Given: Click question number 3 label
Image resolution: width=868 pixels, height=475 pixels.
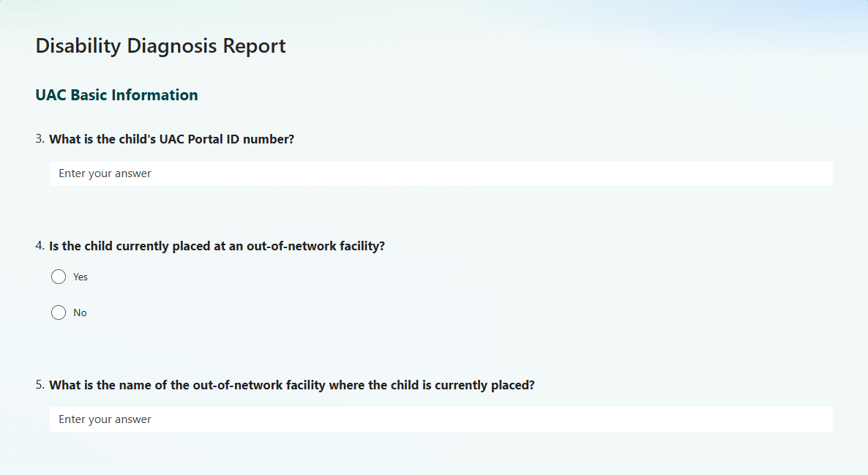Looking at the screenshot, I should coord(40,139).
